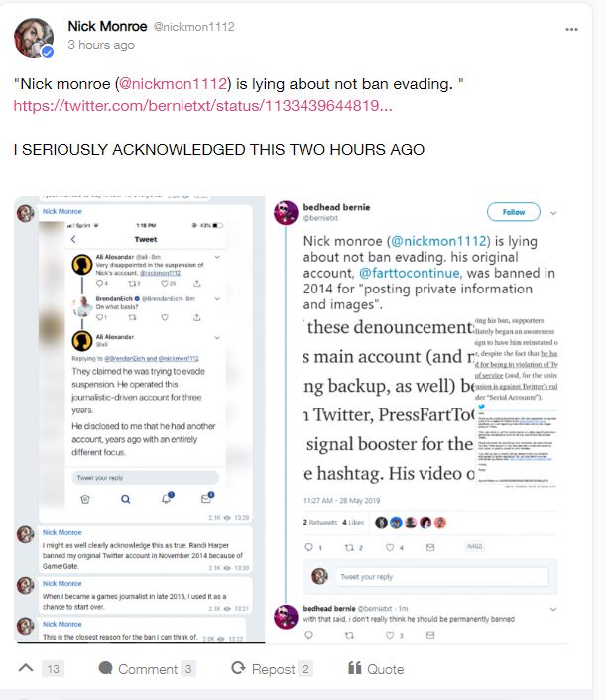Click the Follow button for bedhead bernie
Viewport: 607px width, 700px height.
tap(513, 212)
